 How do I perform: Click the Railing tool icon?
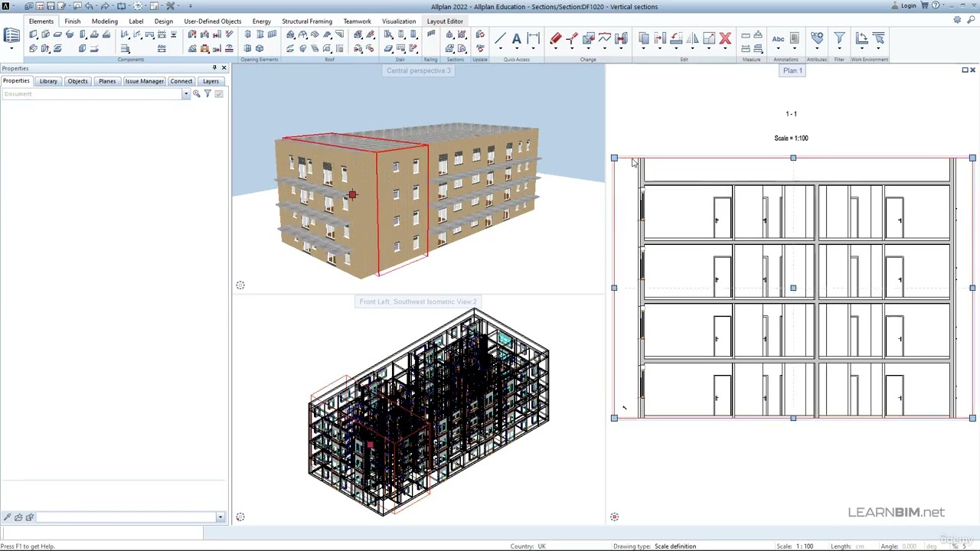tap(431, 34)
